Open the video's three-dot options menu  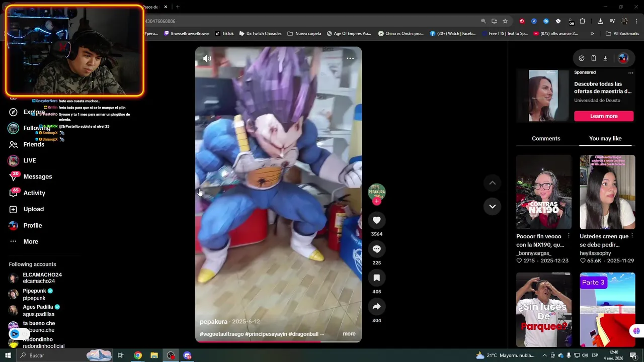point(350,58)
